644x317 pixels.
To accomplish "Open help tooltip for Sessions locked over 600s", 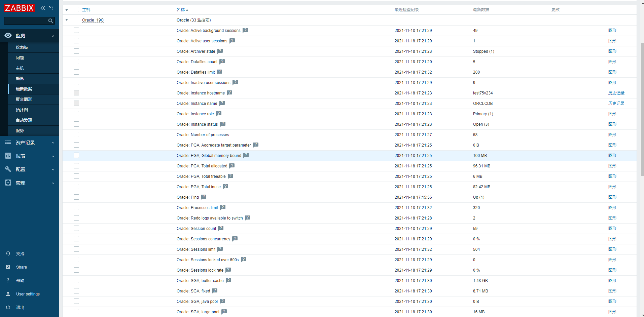I will pos(244,260).
